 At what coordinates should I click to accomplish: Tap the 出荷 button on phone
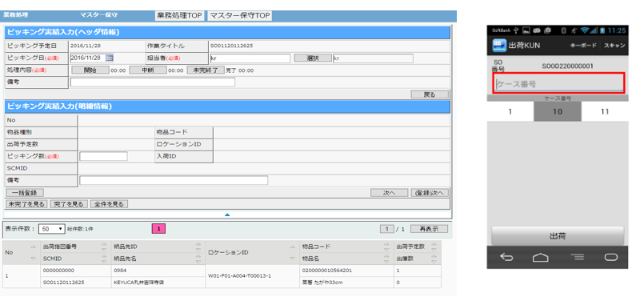[x=558, y=236]
